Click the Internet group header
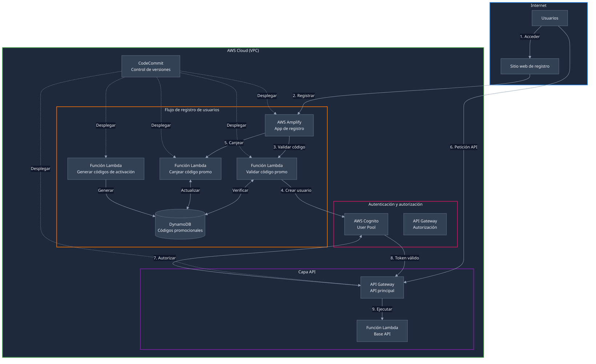 (539, 5)
